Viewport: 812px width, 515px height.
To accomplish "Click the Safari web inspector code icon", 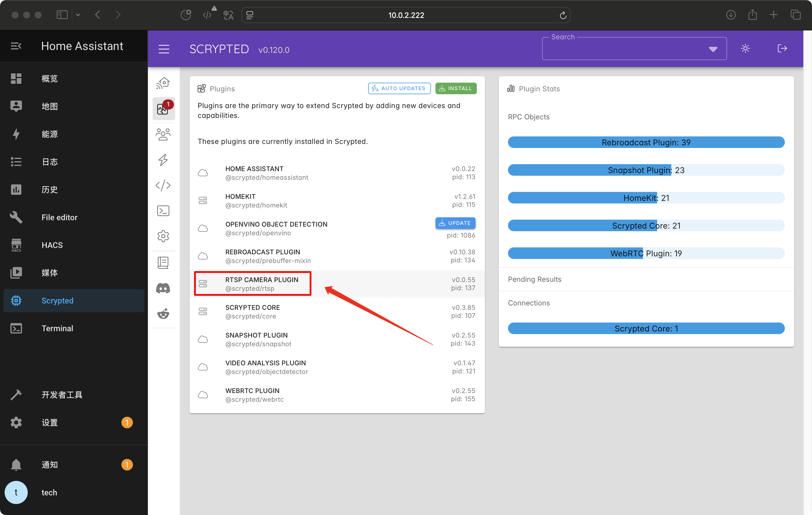I will 207,15.
